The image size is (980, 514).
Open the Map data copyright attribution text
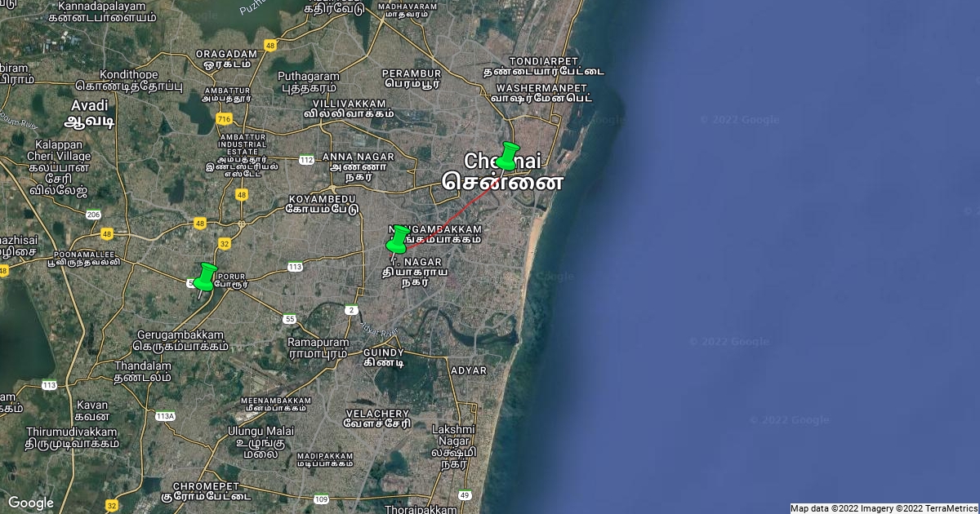[884, 508]
